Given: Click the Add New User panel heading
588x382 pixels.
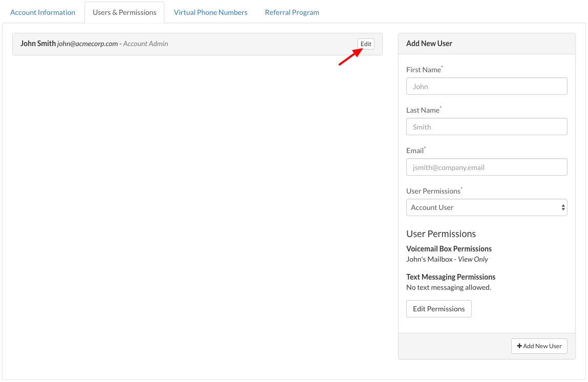Looking at the screenshot, I should coord(429,44).
